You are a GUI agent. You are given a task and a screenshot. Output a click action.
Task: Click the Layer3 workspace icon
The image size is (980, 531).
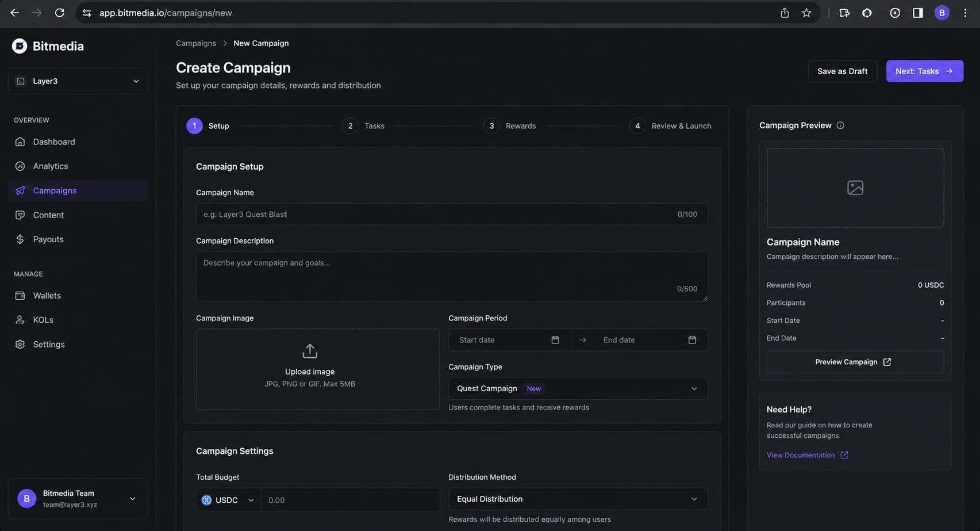click(x=21, y=81)
